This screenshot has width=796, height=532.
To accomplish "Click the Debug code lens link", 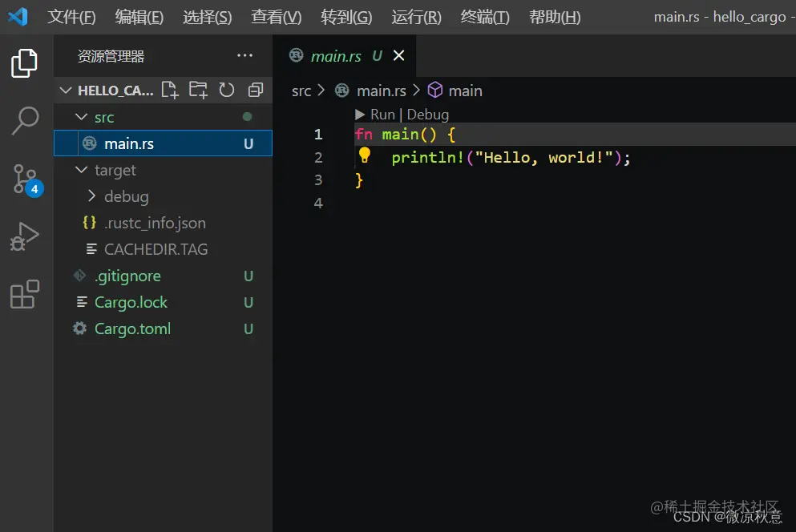I will (x=428, y=115).
